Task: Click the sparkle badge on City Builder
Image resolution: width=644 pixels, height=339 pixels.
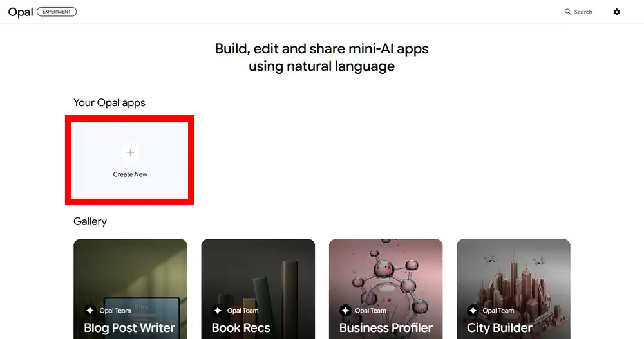Action: (x=473, y=311)
